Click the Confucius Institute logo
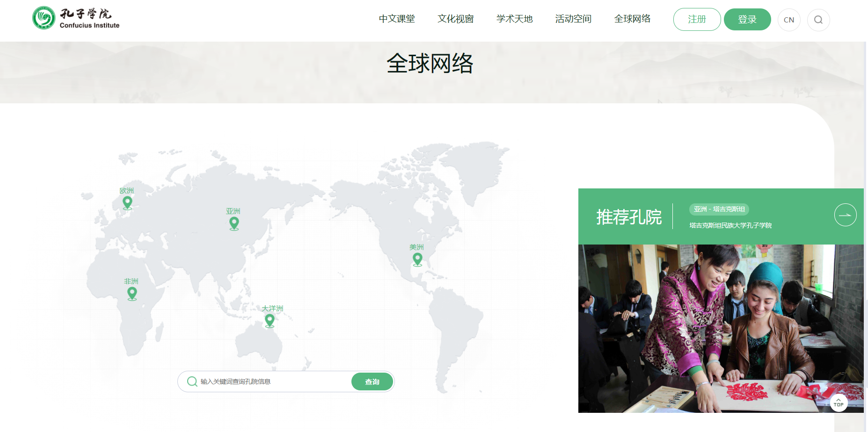The height and width of the screenshot is (432, 868). coord(76,18)
